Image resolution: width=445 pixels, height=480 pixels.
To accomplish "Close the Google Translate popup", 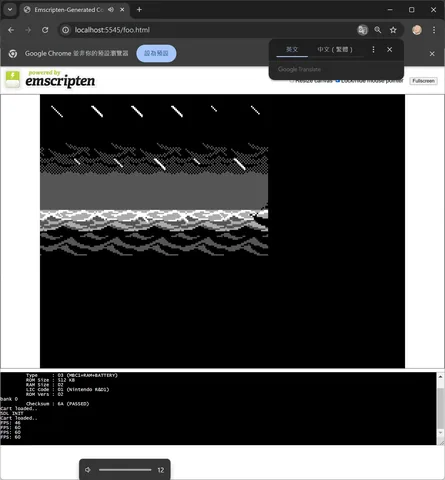I will 389,49.
